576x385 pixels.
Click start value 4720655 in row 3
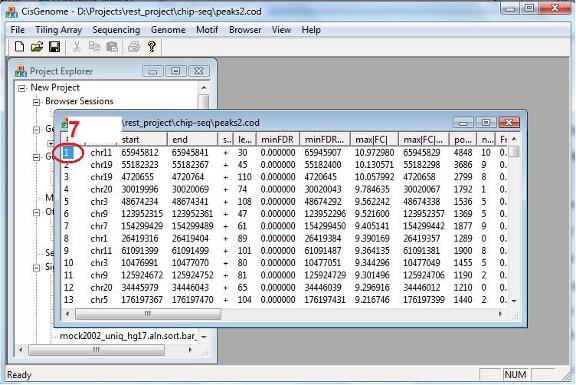coord(137,177)
